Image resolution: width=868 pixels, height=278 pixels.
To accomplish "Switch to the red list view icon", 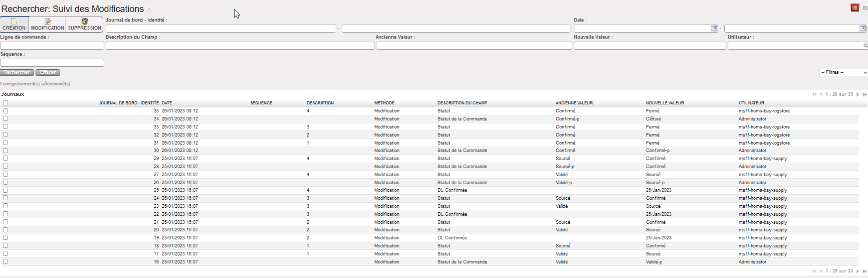I will pyautogui.click(x=855, y=8).
